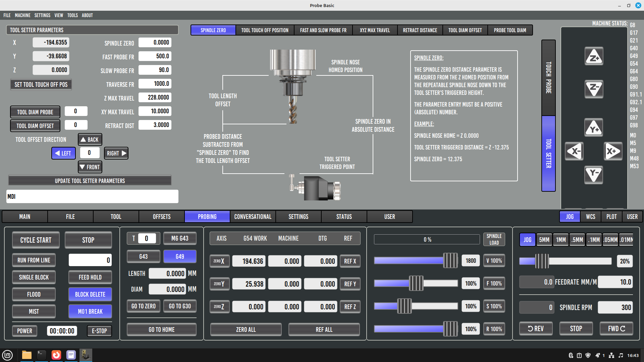The width and height of the screenshot is (644, 362).
Task: Toggle Block Delete
Action: [90, 294]
